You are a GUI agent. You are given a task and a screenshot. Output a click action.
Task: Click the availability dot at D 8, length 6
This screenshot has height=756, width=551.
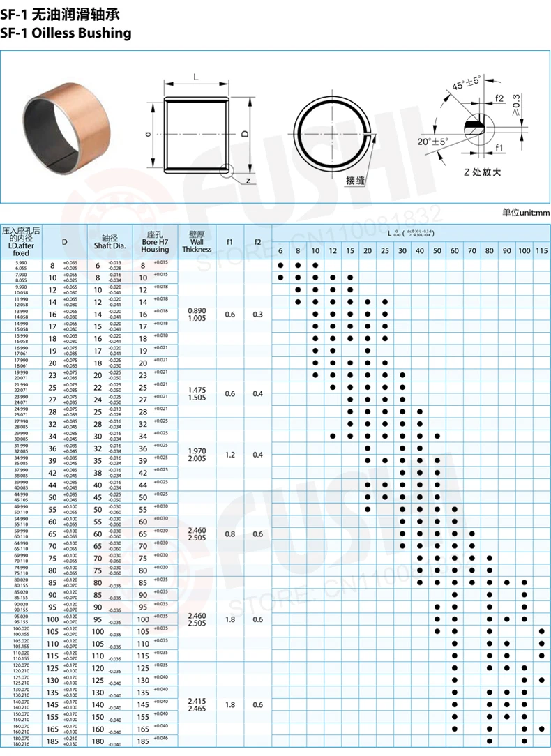point(280,265)
